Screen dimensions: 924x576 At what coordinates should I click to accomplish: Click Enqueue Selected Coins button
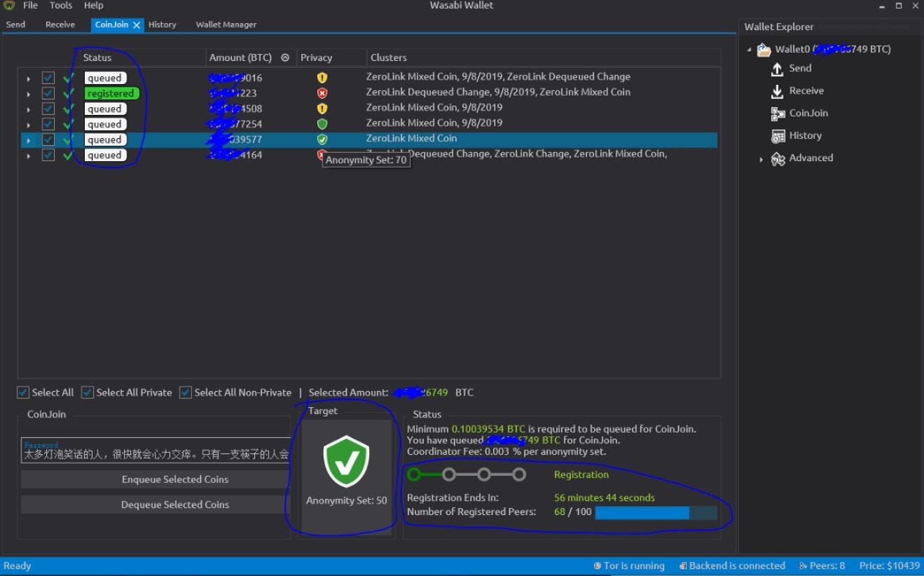coord(154,479)
